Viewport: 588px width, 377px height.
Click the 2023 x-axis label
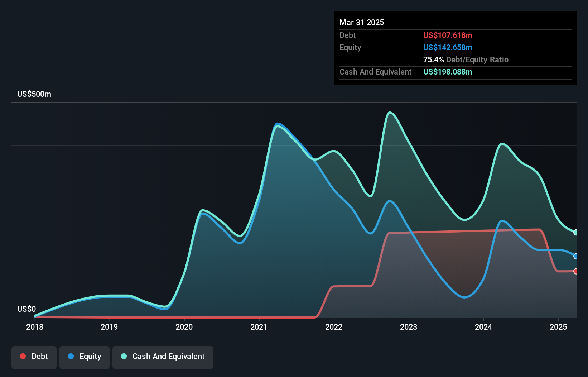click(x=409, y=327)
